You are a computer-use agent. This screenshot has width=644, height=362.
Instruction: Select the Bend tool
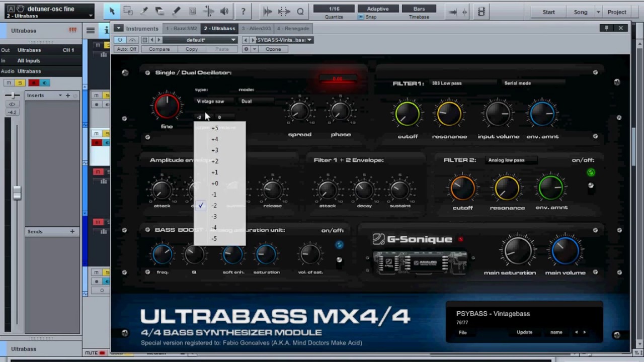pyautogui.click(x=208, y=11)
